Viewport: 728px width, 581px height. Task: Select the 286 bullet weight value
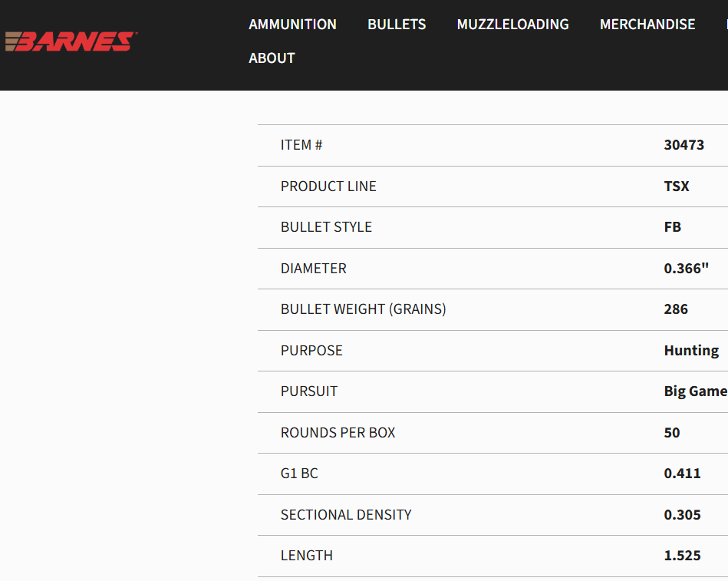click(x=676, y=309)
